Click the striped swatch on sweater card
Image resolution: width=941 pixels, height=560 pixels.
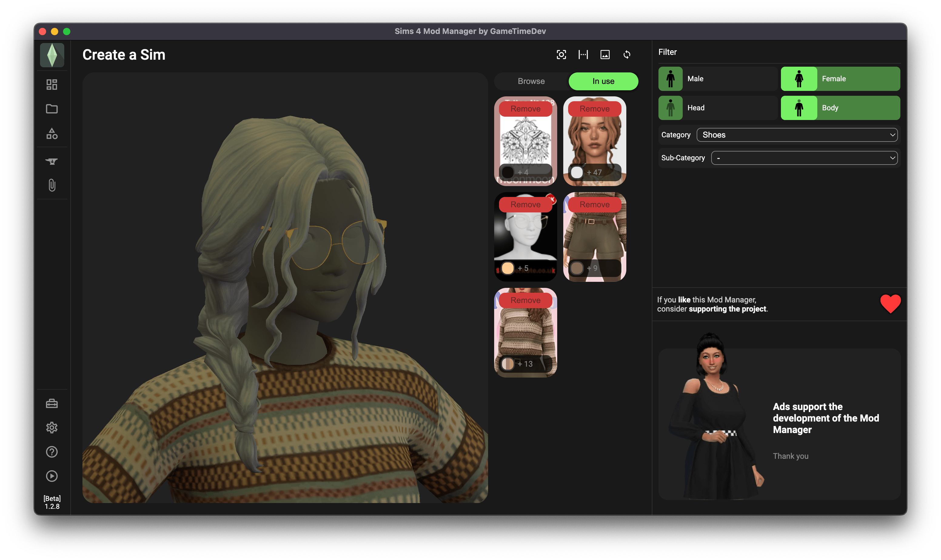click(x=508, y=364)
